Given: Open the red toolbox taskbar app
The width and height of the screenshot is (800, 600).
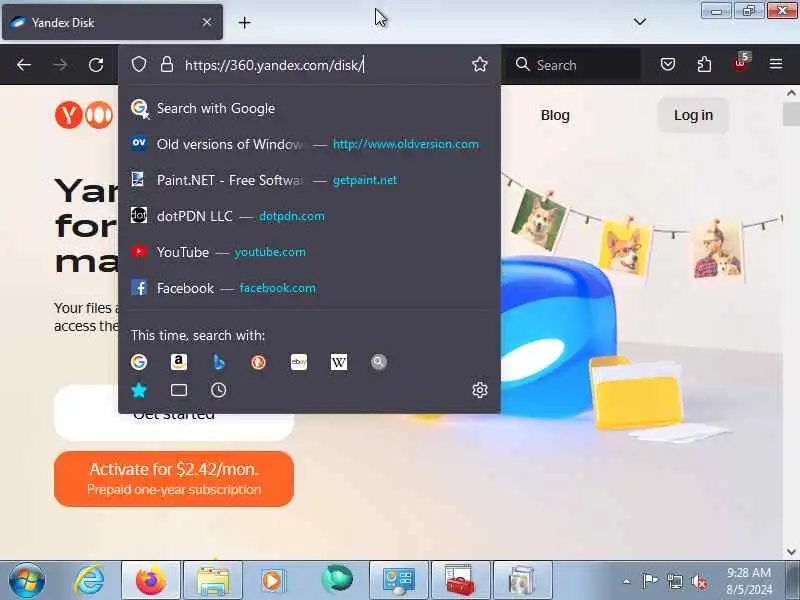Looking at the screenshot, I should coord(461,580).
